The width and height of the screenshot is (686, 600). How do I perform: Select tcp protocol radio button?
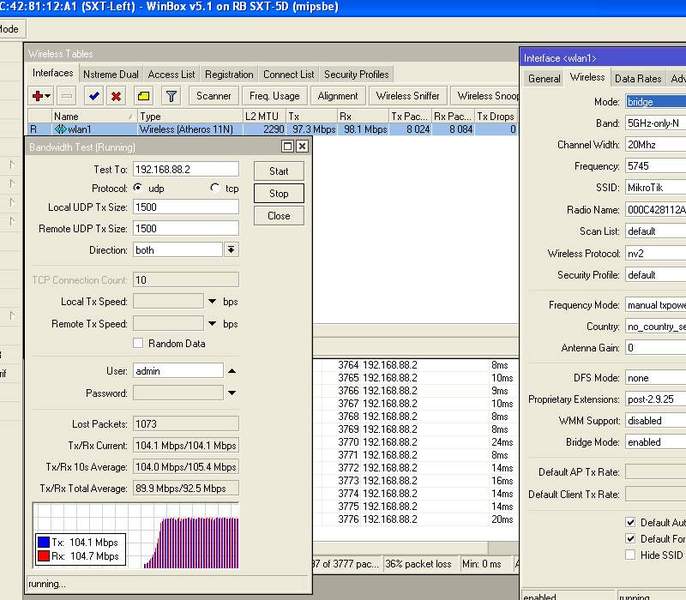215,188
